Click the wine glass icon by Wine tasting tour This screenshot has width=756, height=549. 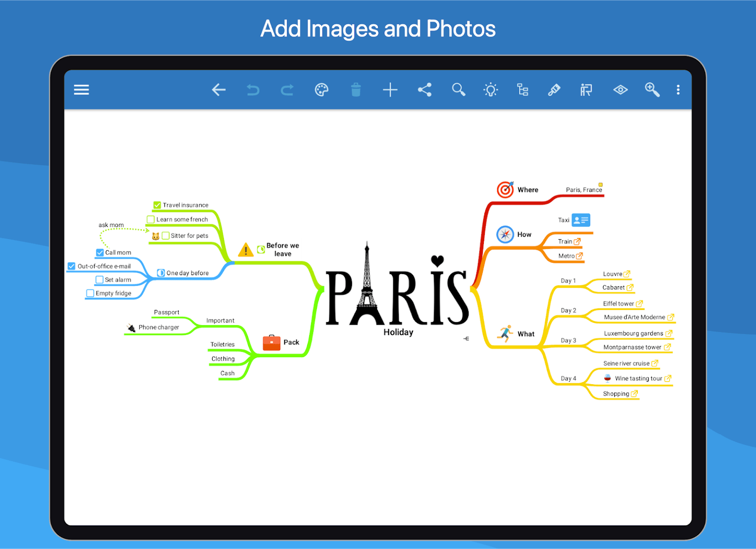607,378
